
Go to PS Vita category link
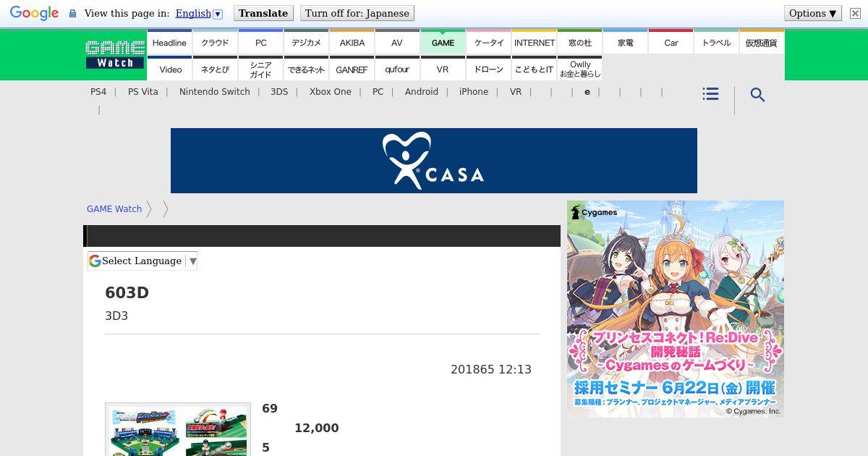143,92
